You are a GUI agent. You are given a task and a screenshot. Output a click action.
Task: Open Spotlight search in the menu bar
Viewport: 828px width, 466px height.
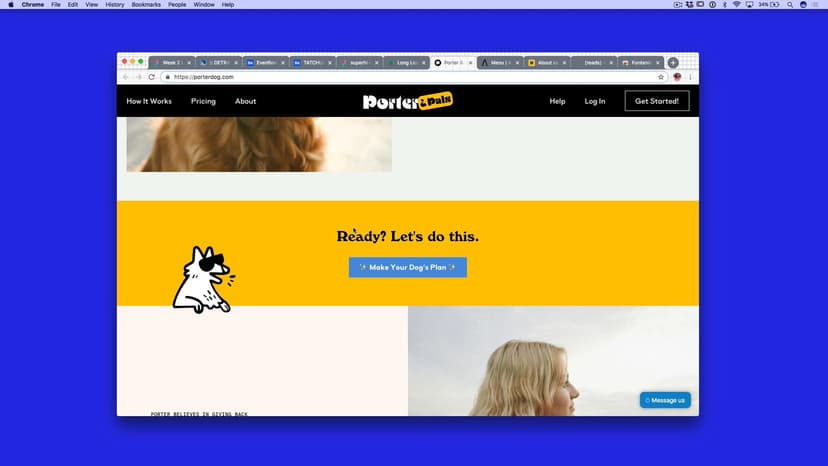click(x=789, y=5)
